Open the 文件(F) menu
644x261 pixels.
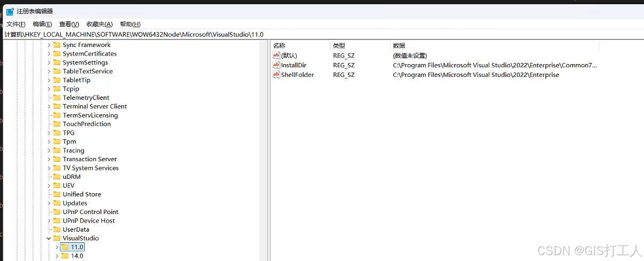point(15,24)
